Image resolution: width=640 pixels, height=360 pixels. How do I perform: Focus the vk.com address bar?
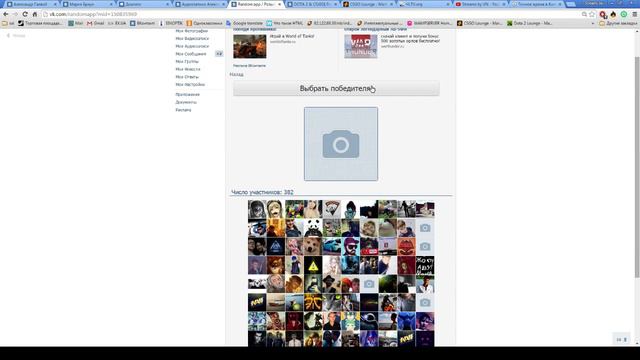click(310, 14)
